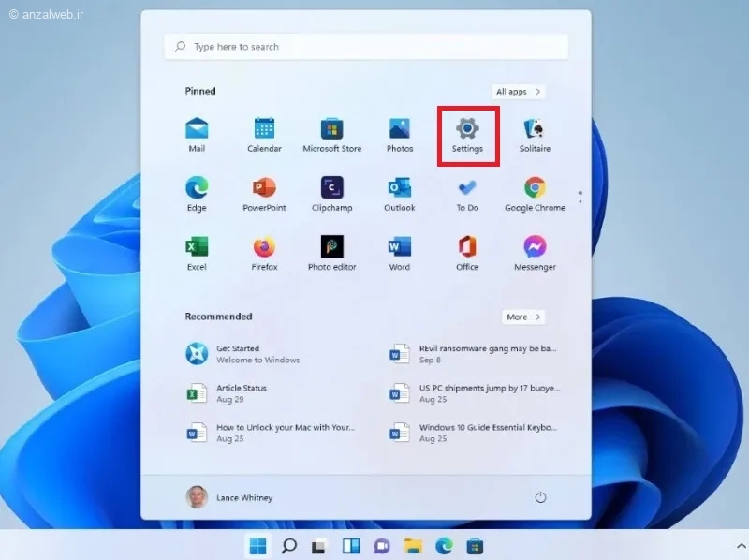Click the power button icon
Screen dimensions: 749x560
coord(540,497)
